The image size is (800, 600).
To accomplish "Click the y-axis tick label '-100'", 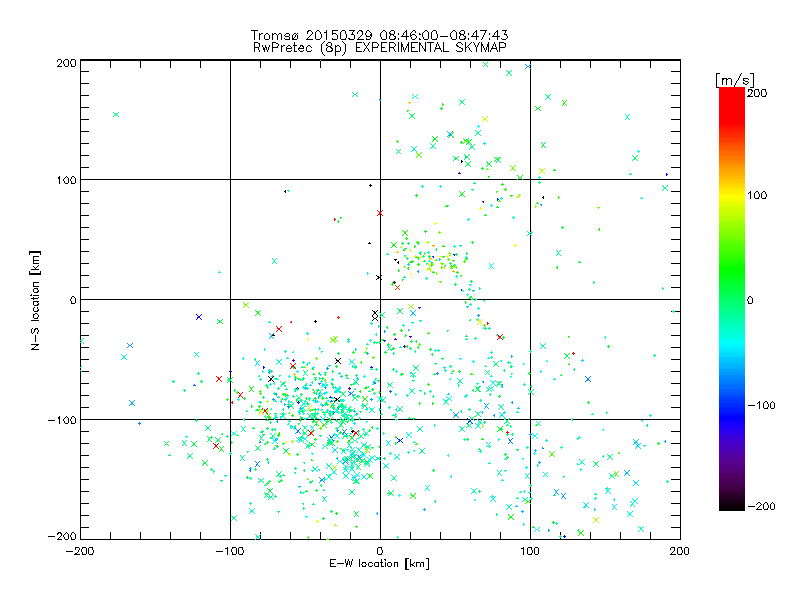I will click(x=62, y=420).
